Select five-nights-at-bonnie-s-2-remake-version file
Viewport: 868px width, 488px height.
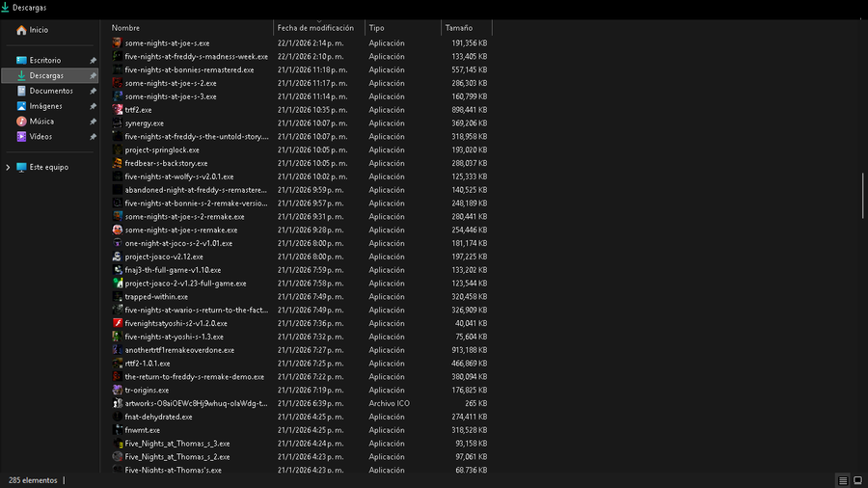(196, 203)
